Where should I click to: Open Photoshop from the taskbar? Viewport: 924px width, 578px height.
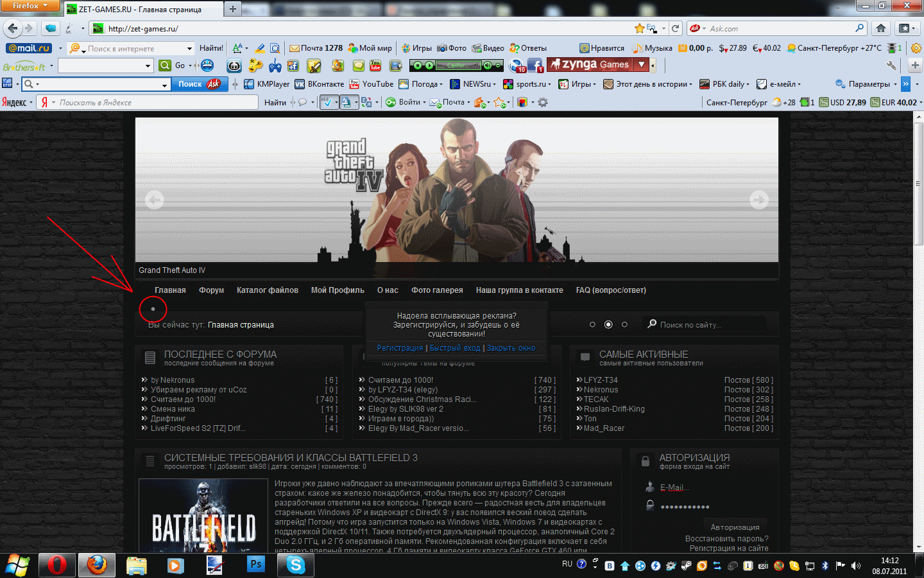255,565
